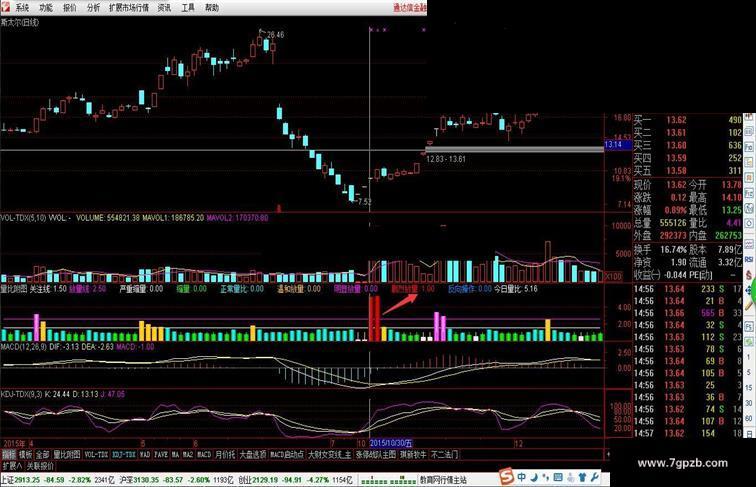This screenshot has height=487, width=756.
Task: Open the 资讯 menu
Action: pyautogui.click(x=164, y=7)
